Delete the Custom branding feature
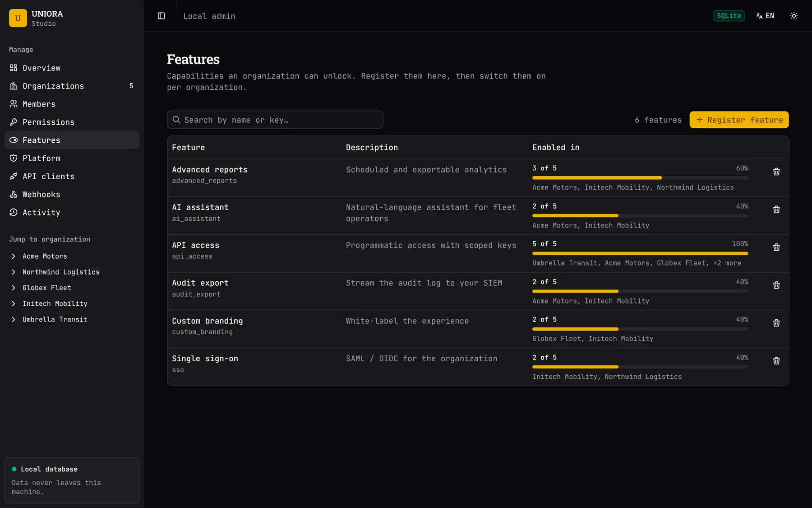Screen dimensions: 812x508 [x=776, y=323]
